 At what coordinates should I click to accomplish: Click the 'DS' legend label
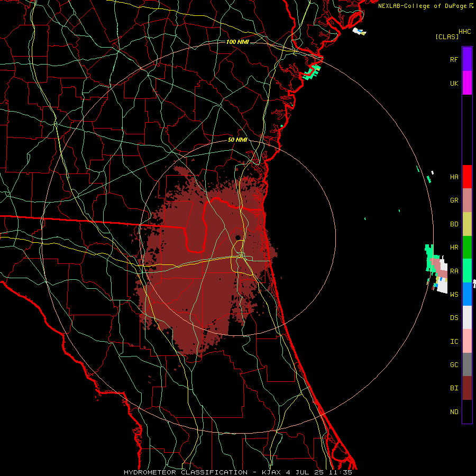tap(454, 317)
